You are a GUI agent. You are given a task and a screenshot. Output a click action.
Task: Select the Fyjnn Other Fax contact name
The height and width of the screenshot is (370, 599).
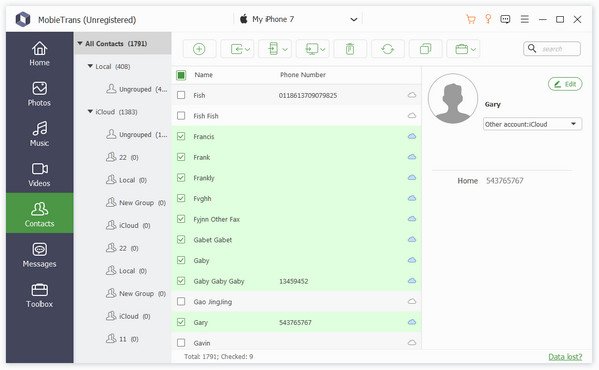coord(217,219)
